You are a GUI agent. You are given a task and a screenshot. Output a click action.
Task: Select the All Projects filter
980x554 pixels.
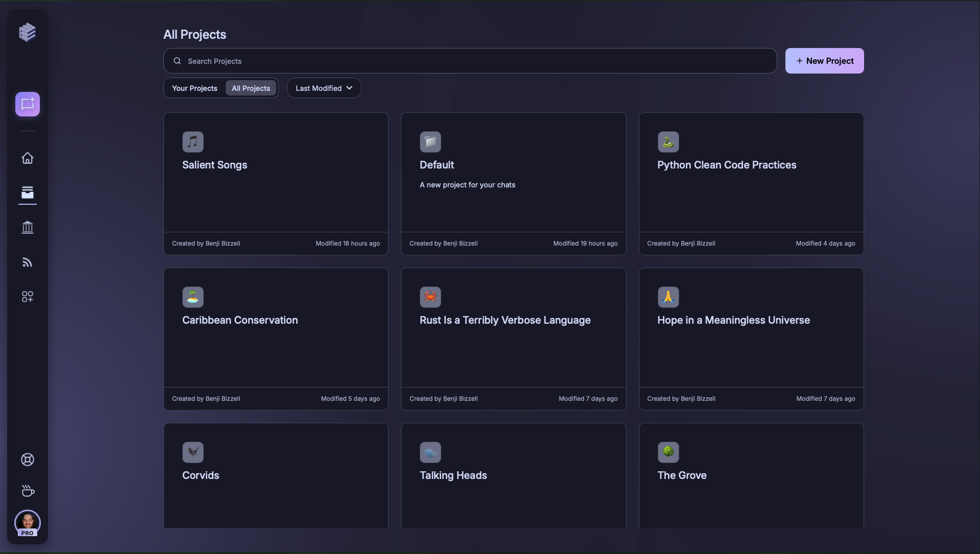pos(251,88)
